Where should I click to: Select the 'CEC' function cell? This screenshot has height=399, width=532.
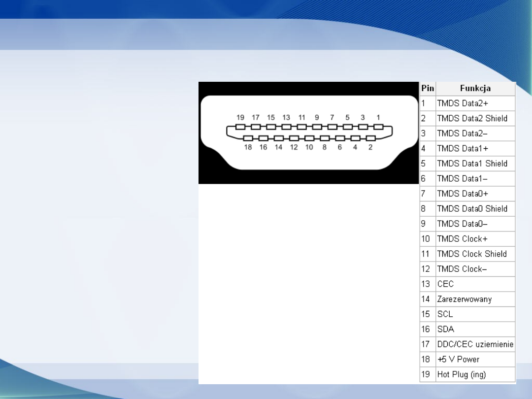(x=445, y=284)
